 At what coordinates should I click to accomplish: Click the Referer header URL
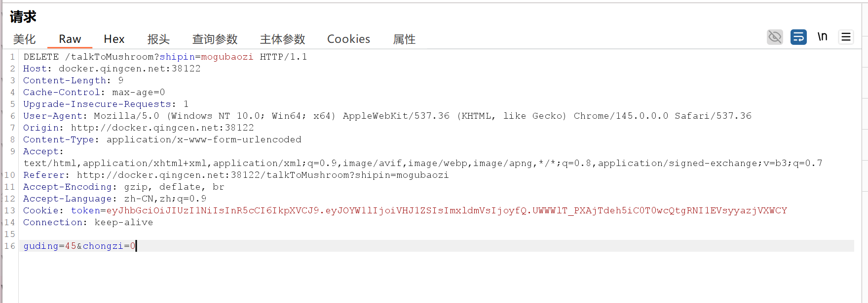coord(263,175)
